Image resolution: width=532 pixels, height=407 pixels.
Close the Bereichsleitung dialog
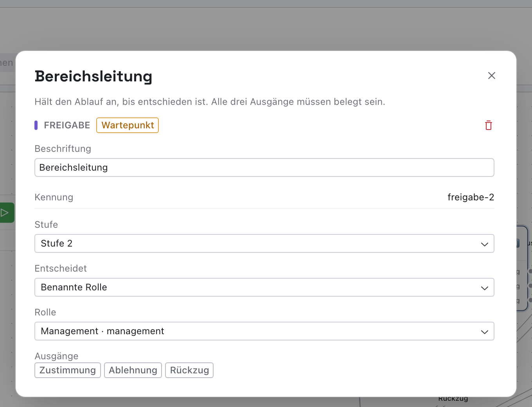coord(491,76)
